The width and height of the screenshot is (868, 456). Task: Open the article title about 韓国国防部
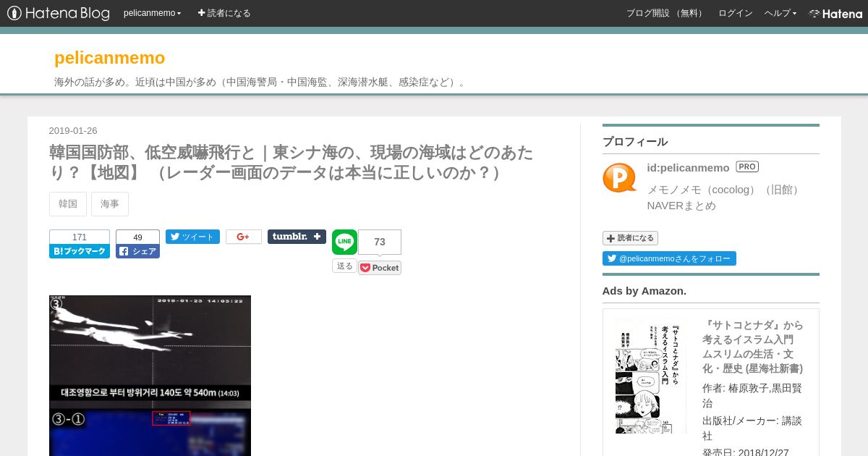click(x=291, y=163)
